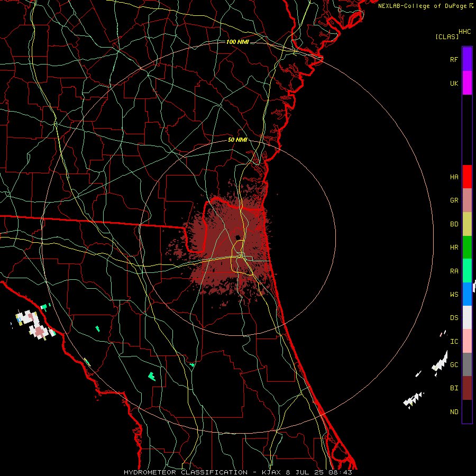Screen dimensions: 476x476
Task: Click the HA legend label
Action: point(454,177)
